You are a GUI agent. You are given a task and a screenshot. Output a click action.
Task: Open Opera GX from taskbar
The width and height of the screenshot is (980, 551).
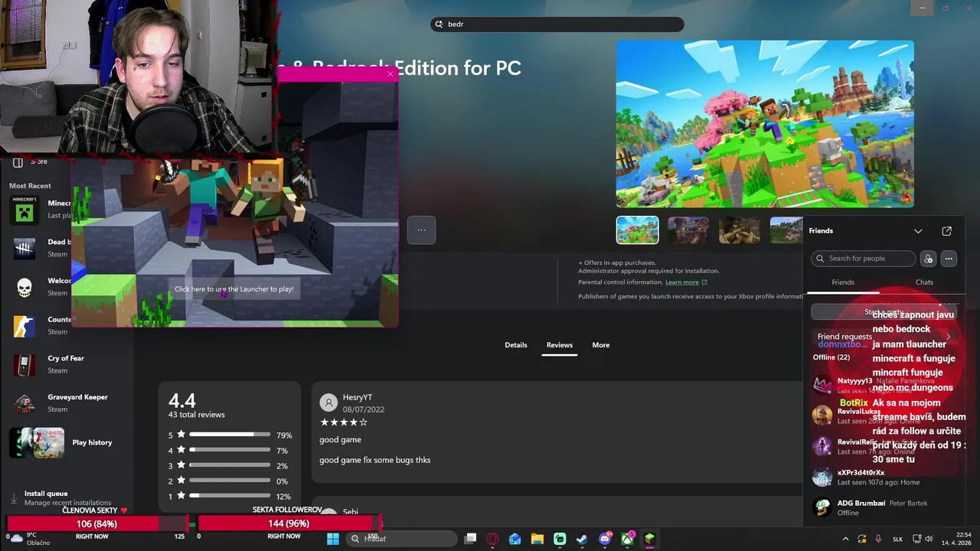point(493,539)
